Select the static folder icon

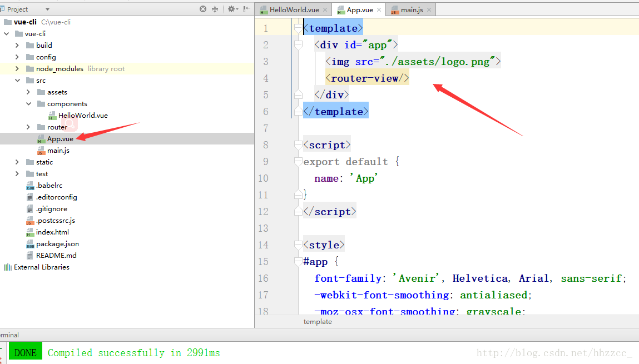coord(29,162)
